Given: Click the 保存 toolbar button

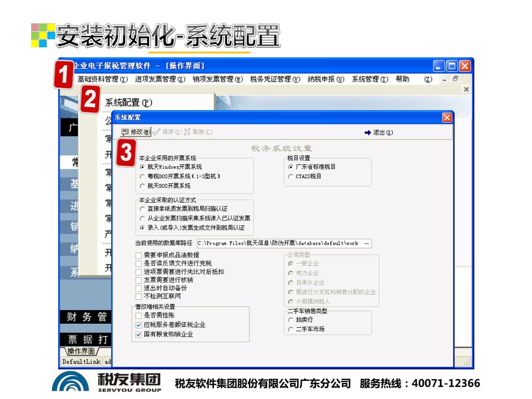Looking at the screenshot, I should pos(167,132).
